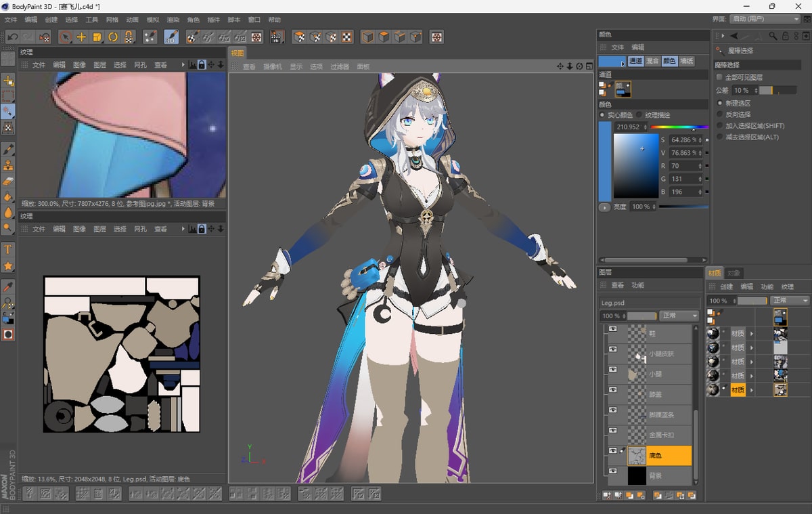Image resolution: width=812 pixels, height=514 pixels.
Task: Select the 底色 layer thumbnail
Action: coord(636,456)
